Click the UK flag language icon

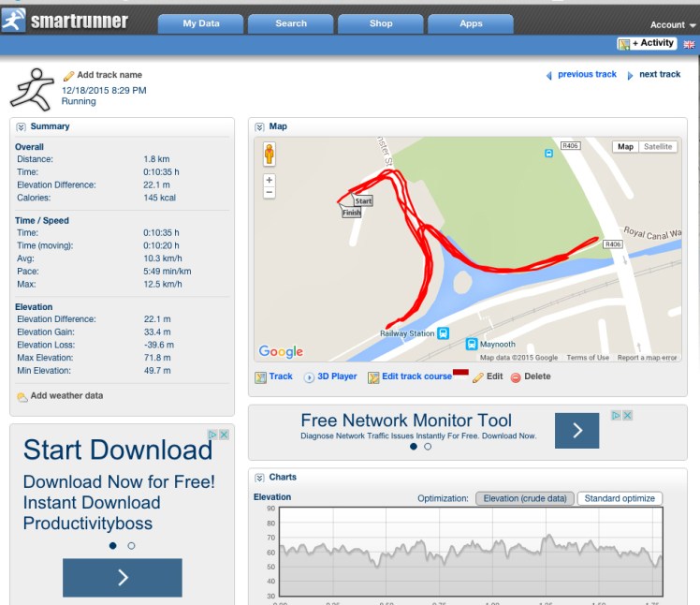coord(689,44)
